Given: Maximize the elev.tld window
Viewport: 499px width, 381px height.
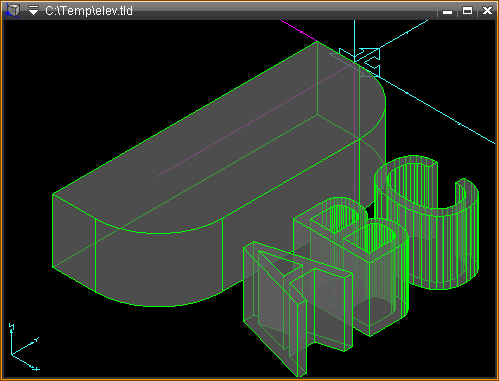Looking at the screenshot, I should coord(467,11).
